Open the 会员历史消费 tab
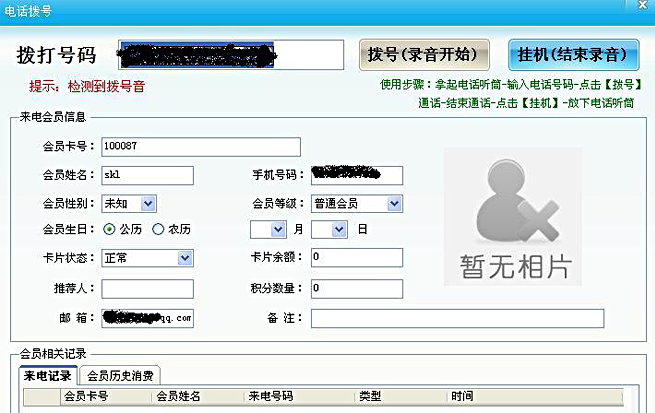The image size is (655, 413). pos(119,376)
